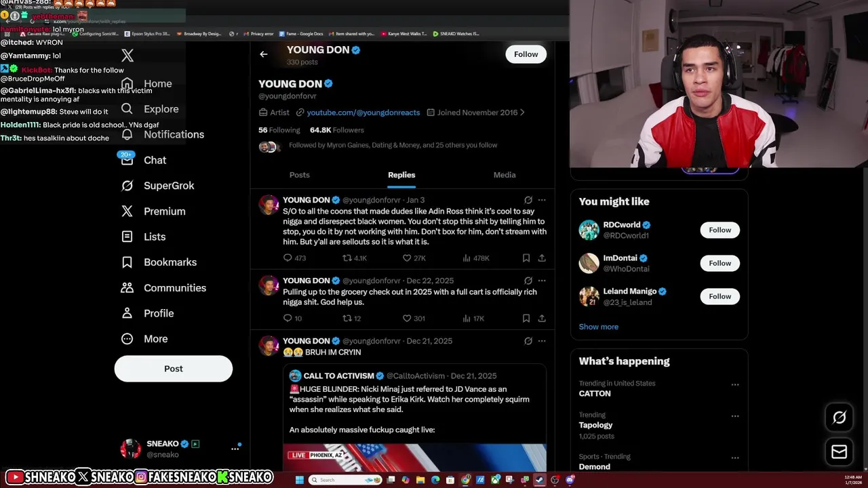The width and height of the screenshot is (868, 488).
Task: Share the grocery check out post
Action: (x=542, y=318)
